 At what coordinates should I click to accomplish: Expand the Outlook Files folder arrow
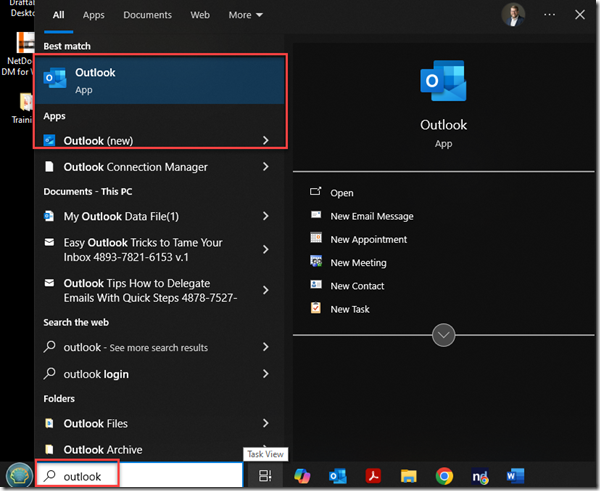tap(266, 423)
